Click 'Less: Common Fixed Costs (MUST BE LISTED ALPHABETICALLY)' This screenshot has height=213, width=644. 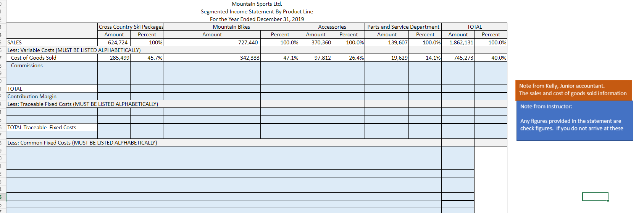(82, 143)
